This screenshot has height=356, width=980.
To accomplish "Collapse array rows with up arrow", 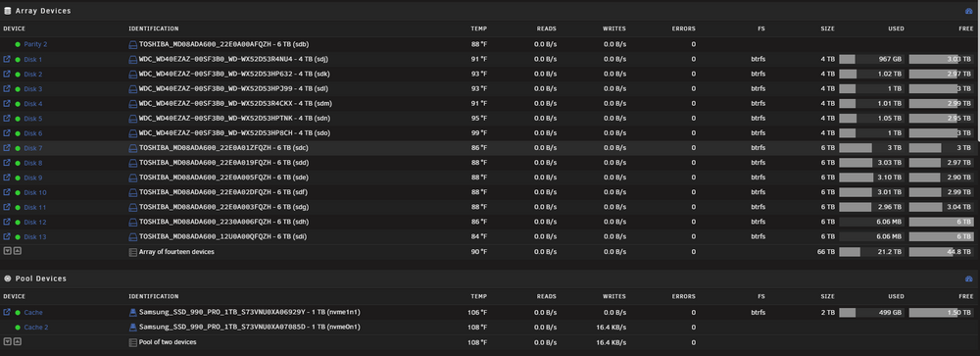I will click(17, 251).
